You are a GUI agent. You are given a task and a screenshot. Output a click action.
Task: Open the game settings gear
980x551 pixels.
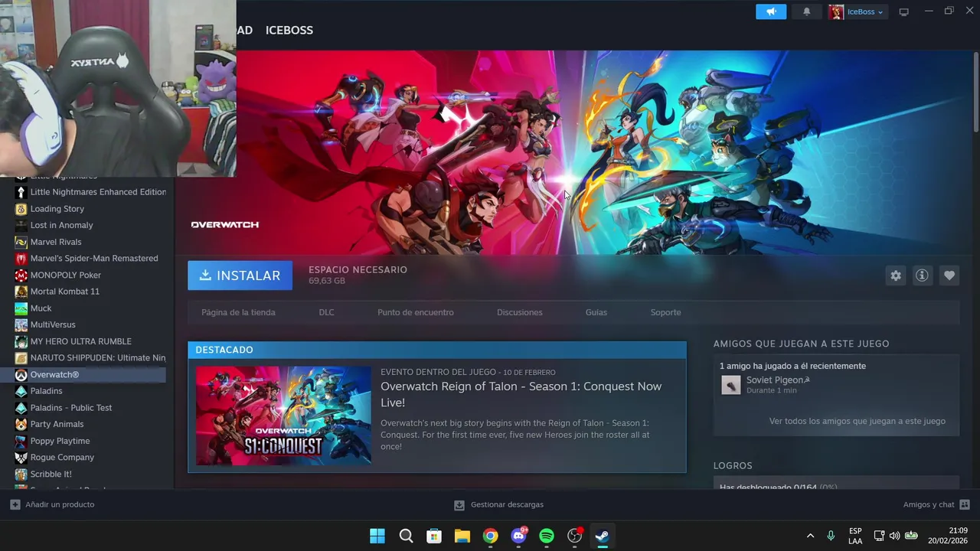tap(896, 275)
